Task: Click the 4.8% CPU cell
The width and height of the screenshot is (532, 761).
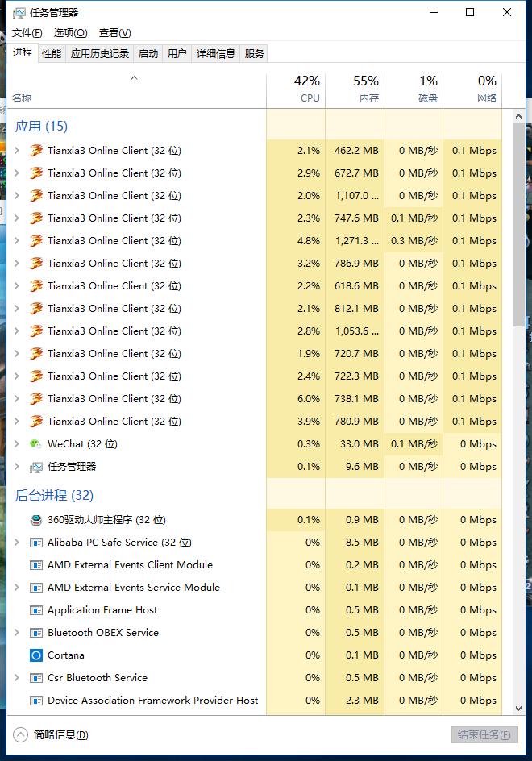Action: 296,241
